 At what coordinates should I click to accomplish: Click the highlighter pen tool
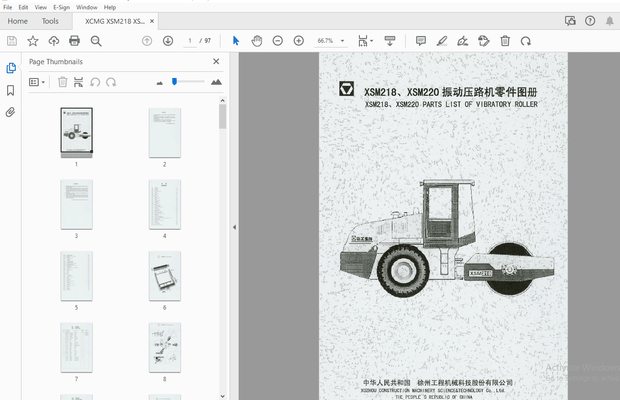[x=441, y=41]
